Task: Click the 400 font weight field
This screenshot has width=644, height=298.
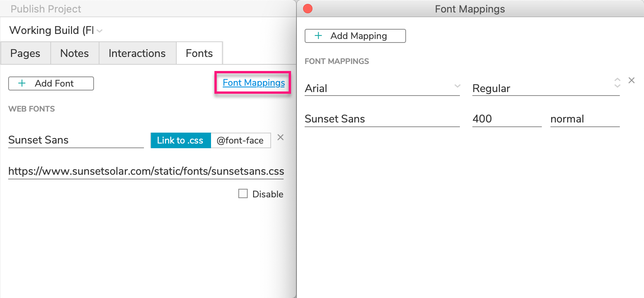Action: point(506,119)
